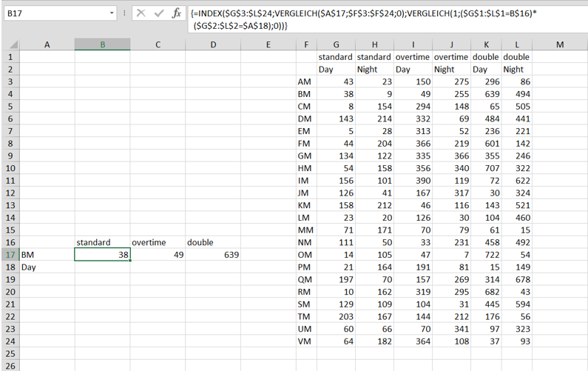This screenshot has height=371, width=588.
Task: Click cell H6 with value 214
Action: point(374,118)
